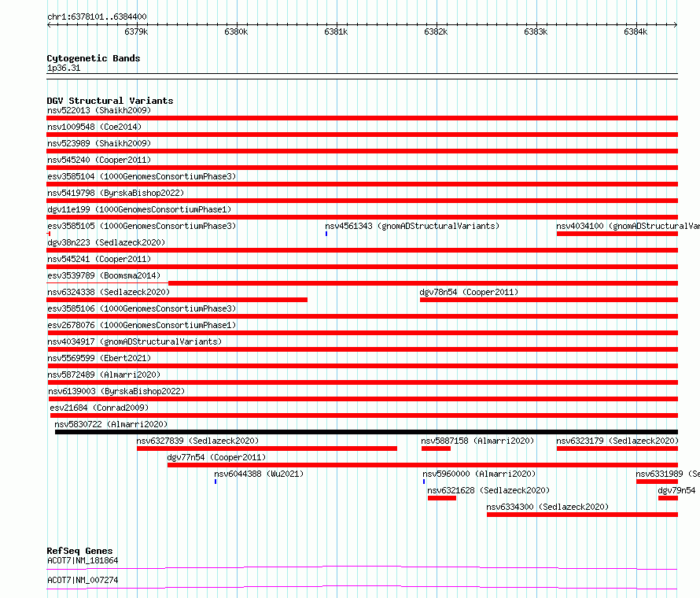
Task: Click the Cytogenetic Bands track title
Action: click(x=94, y=58)
